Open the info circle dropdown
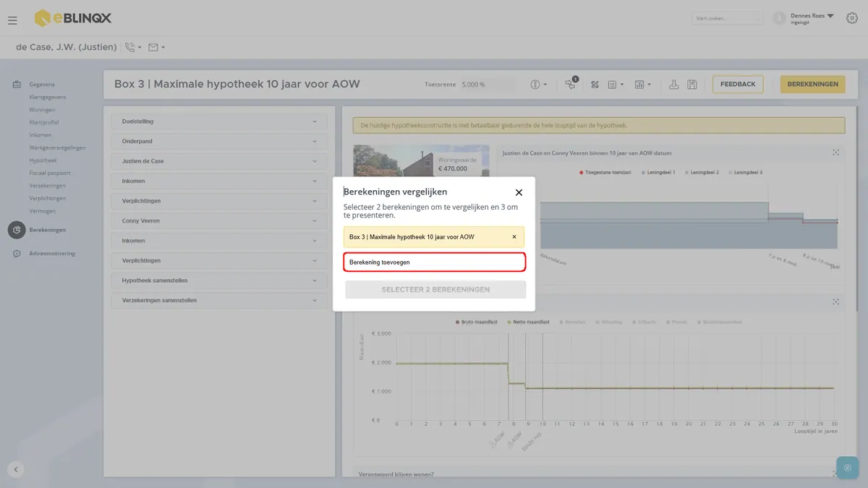 [539, 85]
